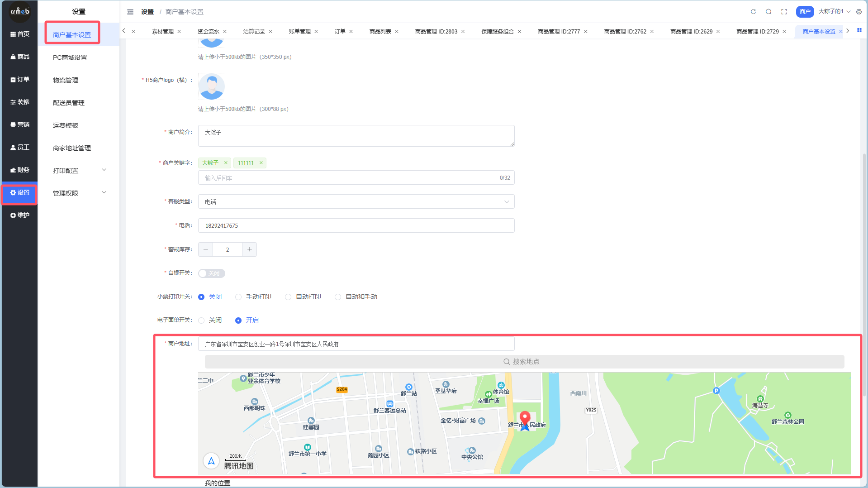Open 物流管理 in settings menu
This screenshot has height=488, width=868.
66,80
